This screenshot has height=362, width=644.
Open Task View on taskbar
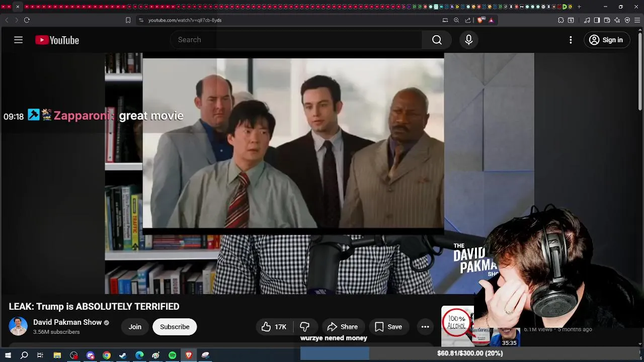40,355
